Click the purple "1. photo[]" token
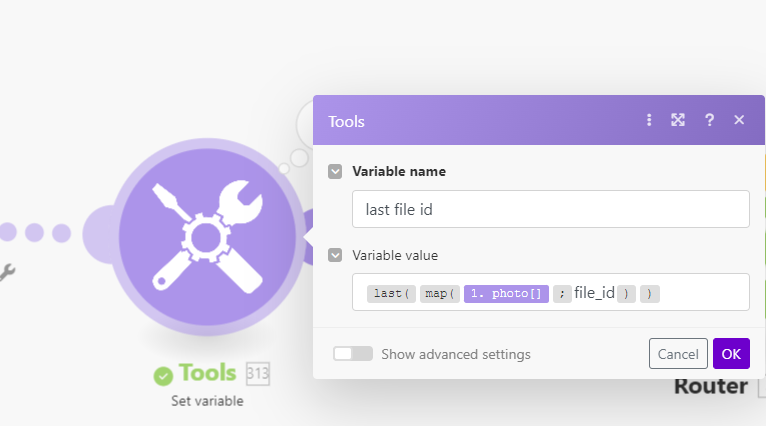766x426 pixels. click(x=506, y=293)
